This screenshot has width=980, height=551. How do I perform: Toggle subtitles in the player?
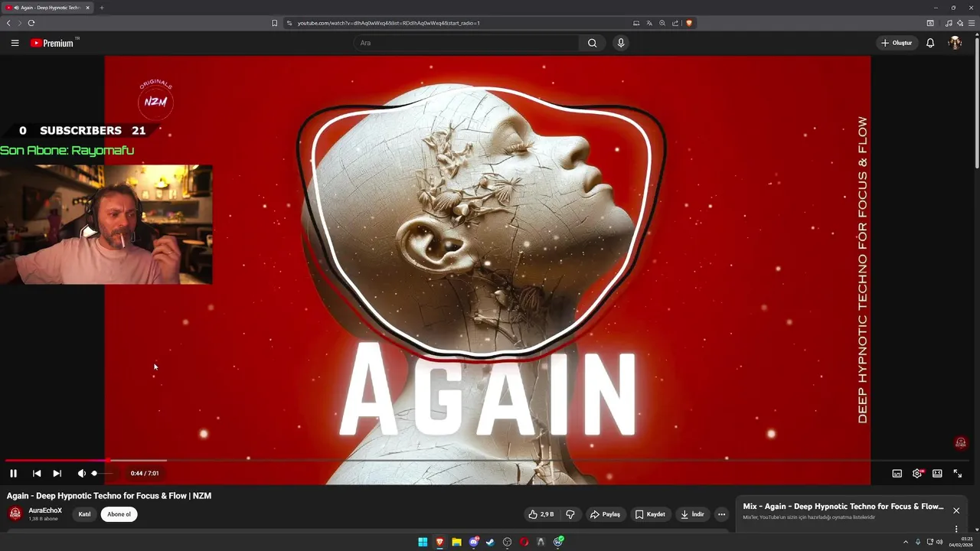point(897,474)
